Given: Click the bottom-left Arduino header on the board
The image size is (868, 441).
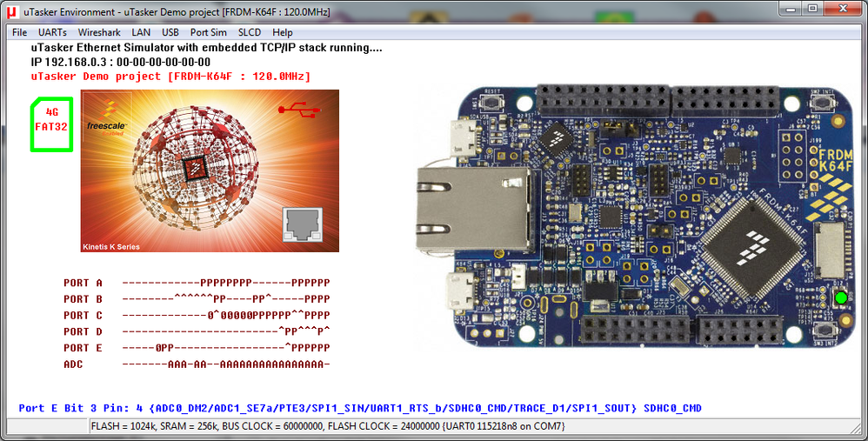Looking at the screenshot, I should pos(635,330).
